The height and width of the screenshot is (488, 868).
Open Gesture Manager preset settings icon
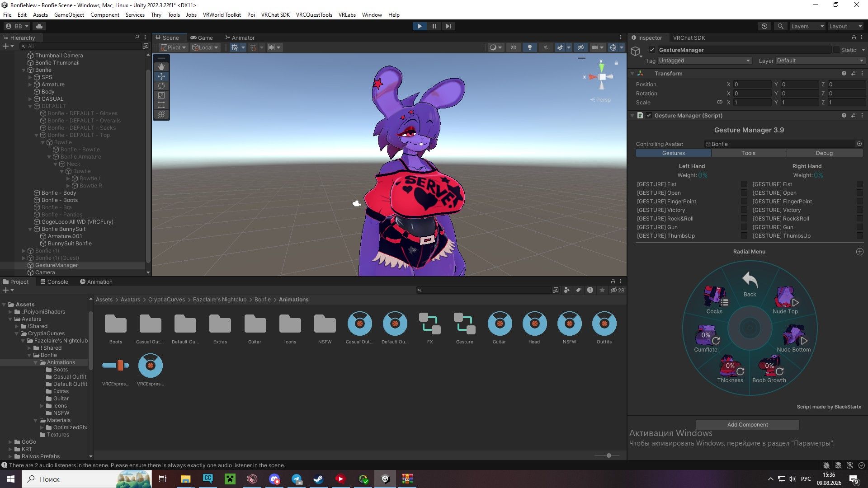tap(853, 116)
